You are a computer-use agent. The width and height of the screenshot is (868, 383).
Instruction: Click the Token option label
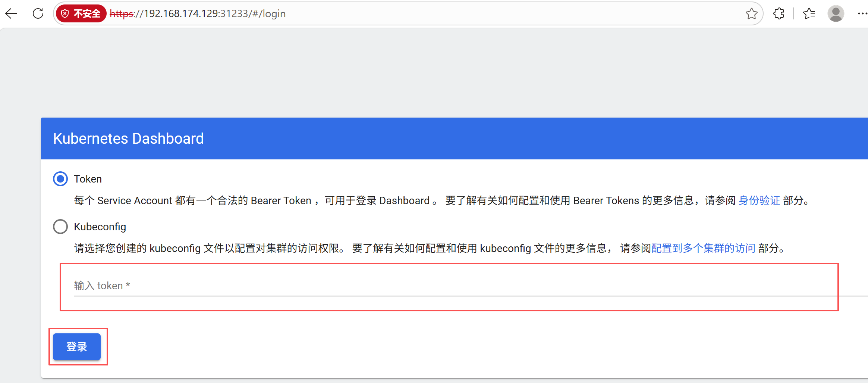88,179
